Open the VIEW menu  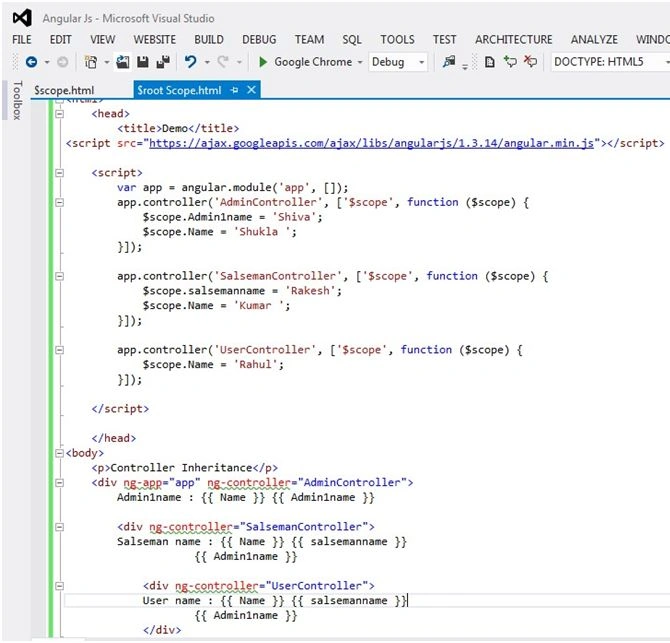click(103, 40)
